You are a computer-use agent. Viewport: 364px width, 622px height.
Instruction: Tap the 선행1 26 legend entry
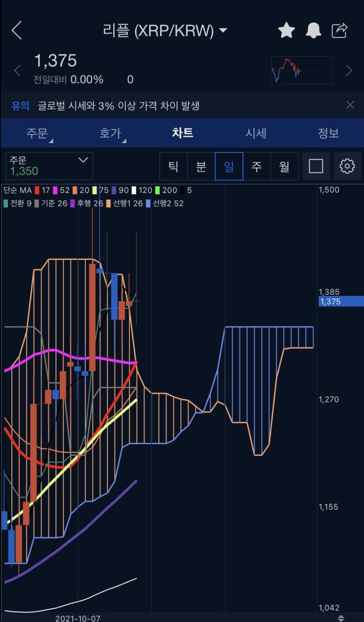pos(125,203)
